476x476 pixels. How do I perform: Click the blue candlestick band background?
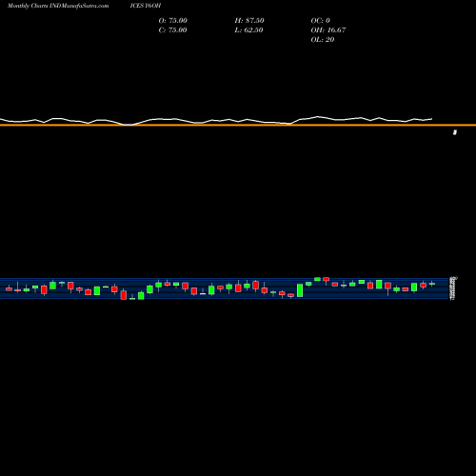224,288
